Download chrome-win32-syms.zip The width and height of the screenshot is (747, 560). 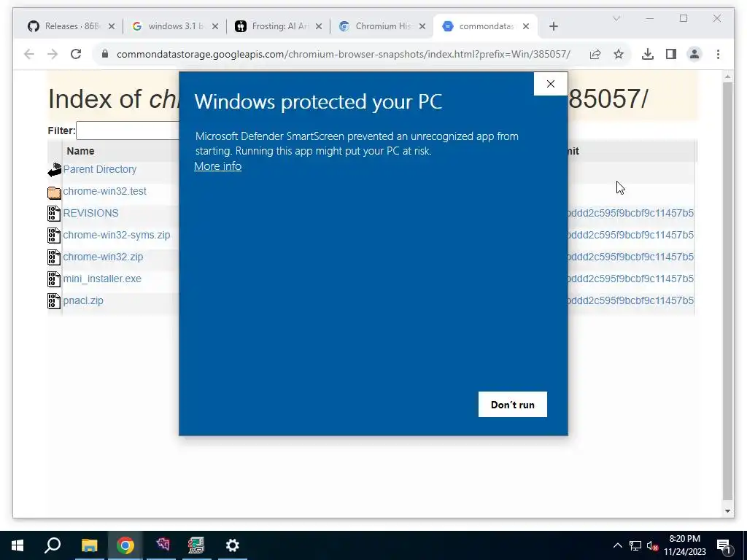(x=116, y=236)
